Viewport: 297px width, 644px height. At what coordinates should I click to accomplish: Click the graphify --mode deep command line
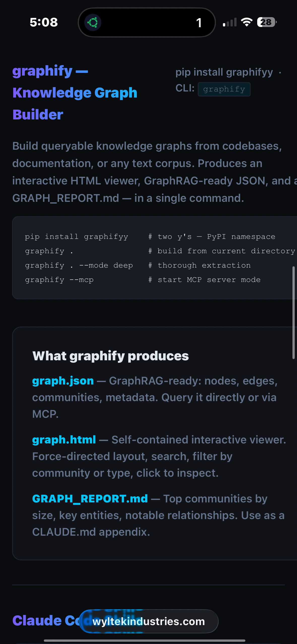pyautogui.click(x=79, y=265)
